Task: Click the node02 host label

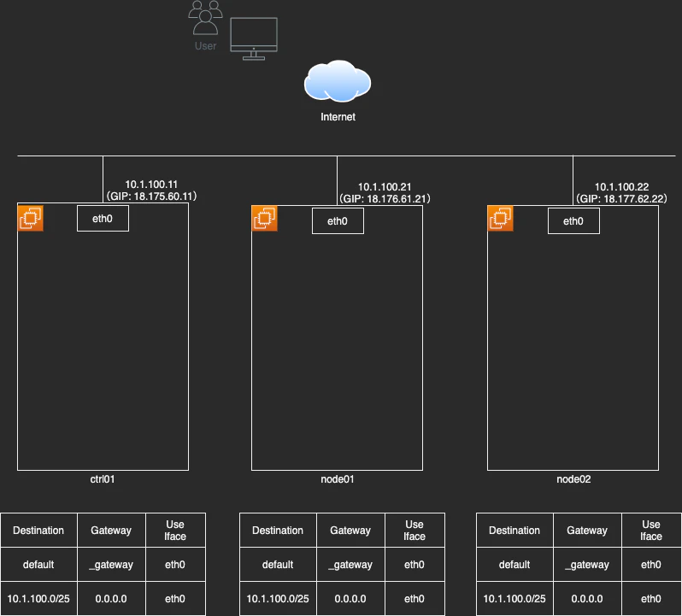Action: pyautogui.click(x=573, y=479)
